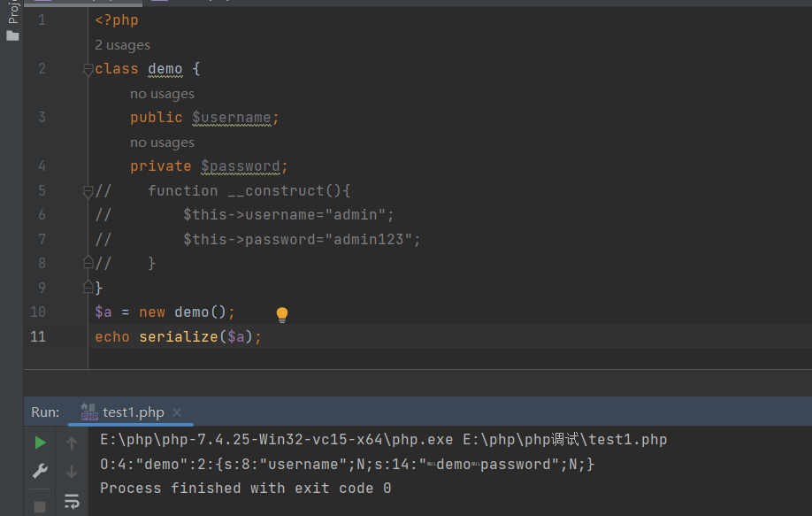812x516 pixels.
Task: Collapse the commented __construct block at line 5
Action: pos(88,191)
